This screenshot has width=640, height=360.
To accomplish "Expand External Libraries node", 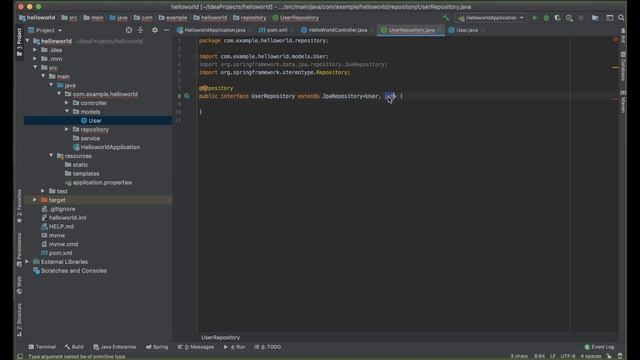I will [x=27, y=262].
